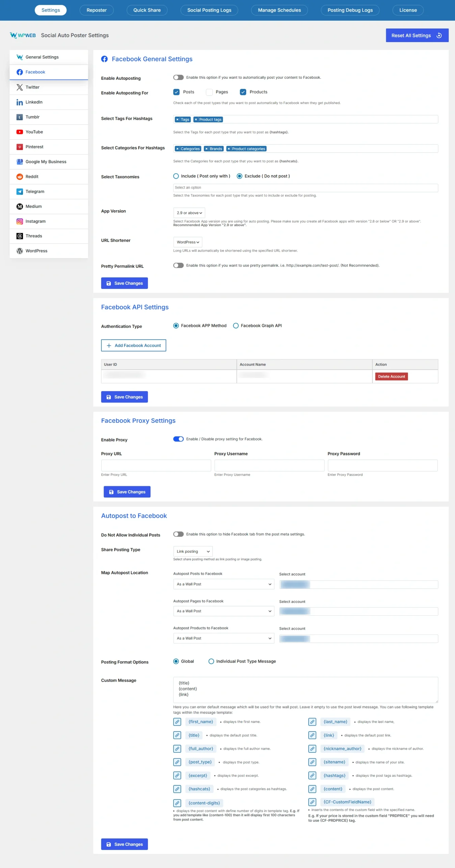Disable the Enable Proxy switch
455x868 pixels.
[178, 439]
